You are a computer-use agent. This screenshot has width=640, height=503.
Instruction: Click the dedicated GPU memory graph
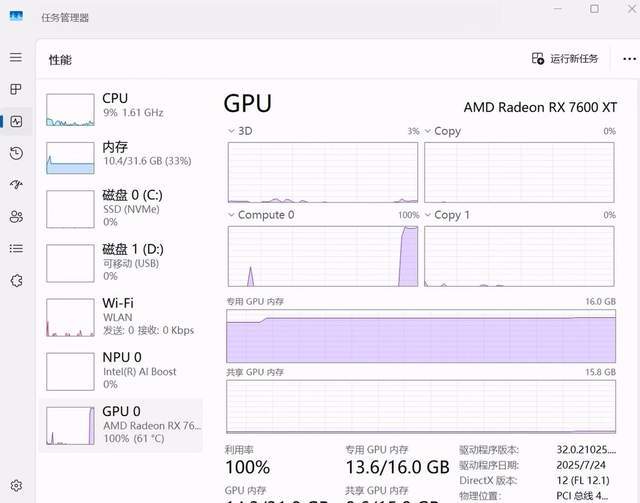[x=421, y=336]
